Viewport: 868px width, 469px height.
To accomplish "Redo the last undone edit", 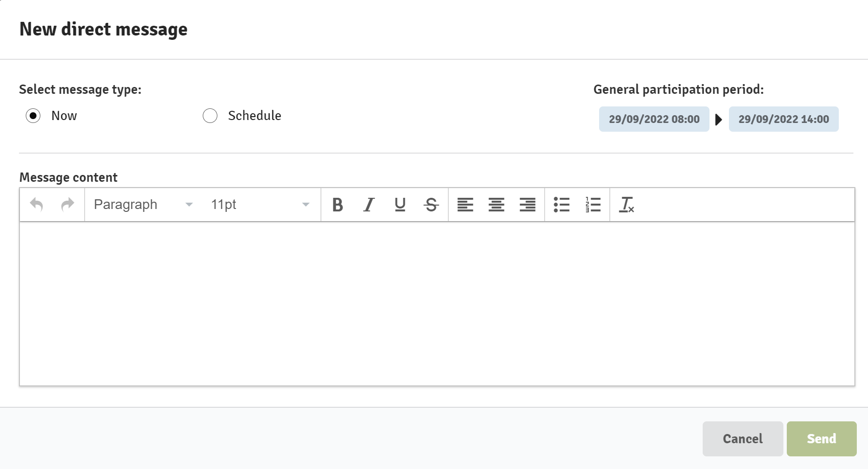I will pyautogui.click(x=68, y=205).
